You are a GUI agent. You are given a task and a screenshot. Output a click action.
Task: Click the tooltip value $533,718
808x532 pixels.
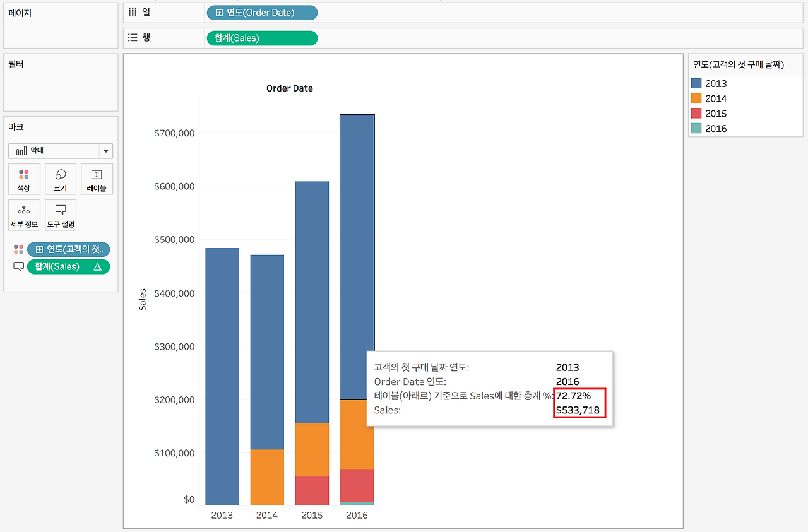point(578,411)
